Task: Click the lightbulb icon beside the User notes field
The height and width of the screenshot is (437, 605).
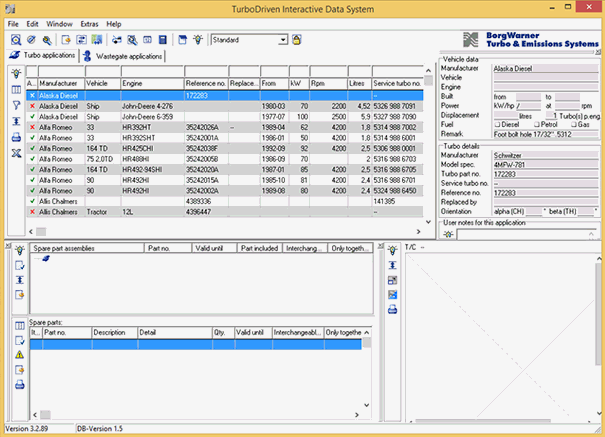Action: pyautogui.click(x=448, y=234)
